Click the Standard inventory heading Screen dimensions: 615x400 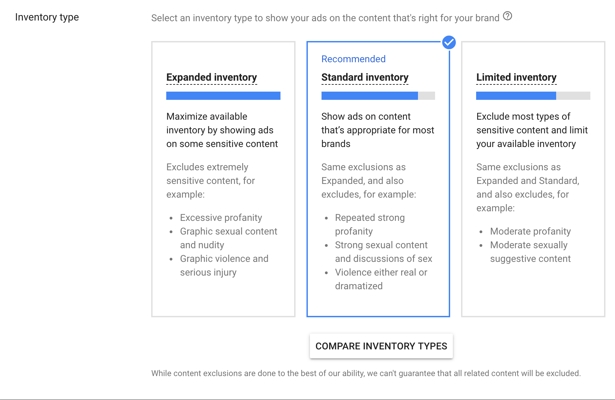[x=365, y=77]
